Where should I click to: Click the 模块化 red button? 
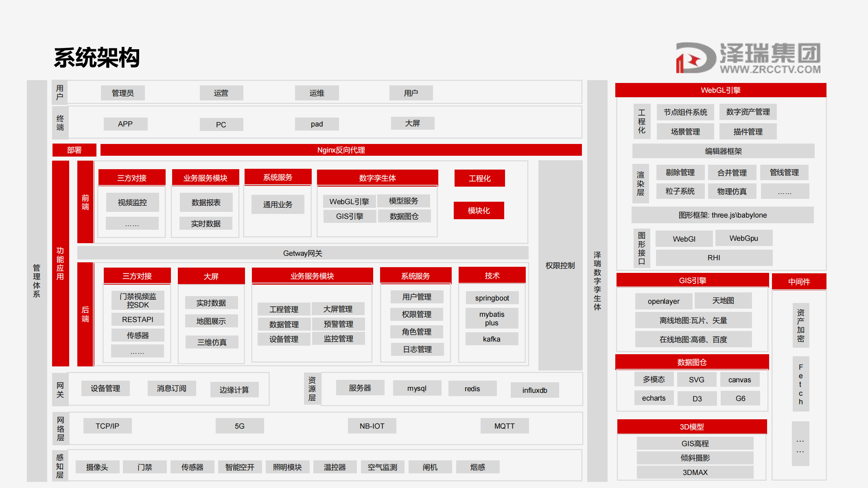tap(479, 211)
